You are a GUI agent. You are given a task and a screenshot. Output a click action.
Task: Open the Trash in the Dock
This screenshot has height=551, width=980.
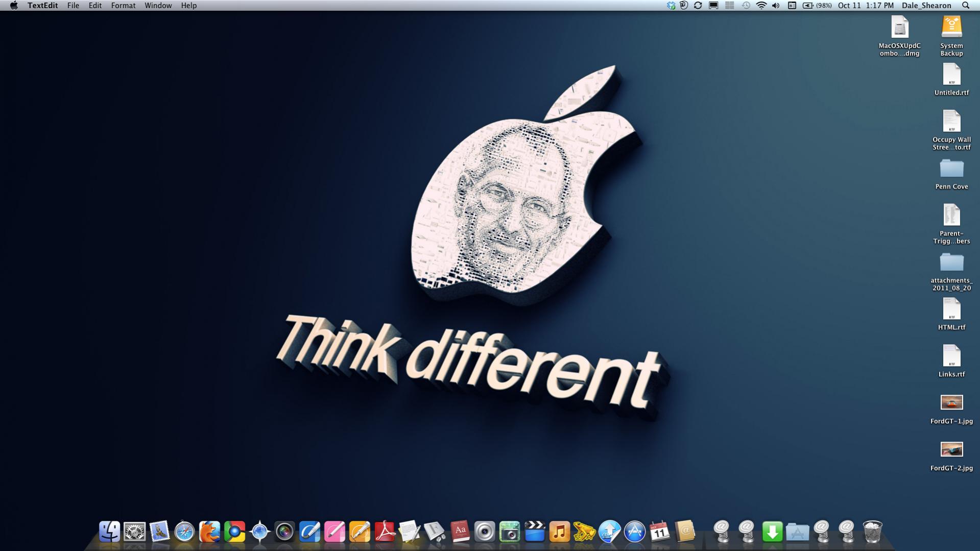coord(872,532)
